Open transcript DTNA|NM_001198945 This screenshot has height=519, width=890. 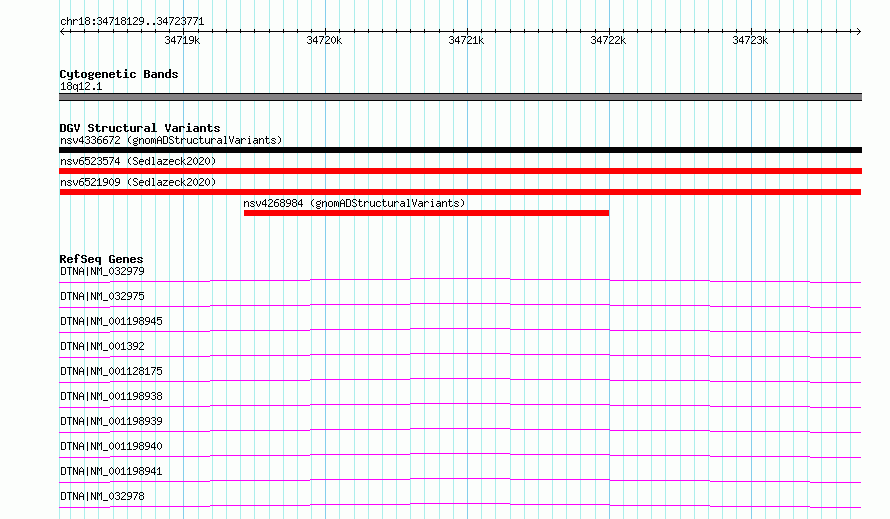[x=111, y=321]
